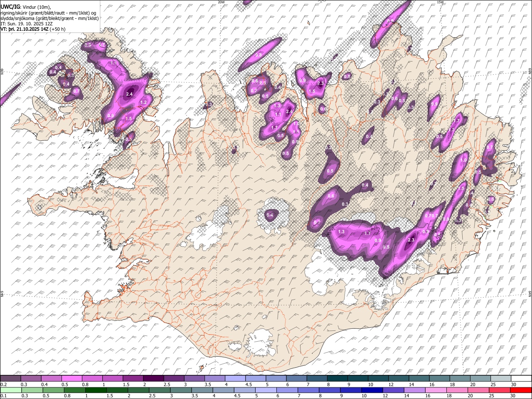Image resolution: width=532 pixels, height=399 pixels.
Task: Click the "0.2" value above the 0.5 cell in central north
Action: [329, 148]
